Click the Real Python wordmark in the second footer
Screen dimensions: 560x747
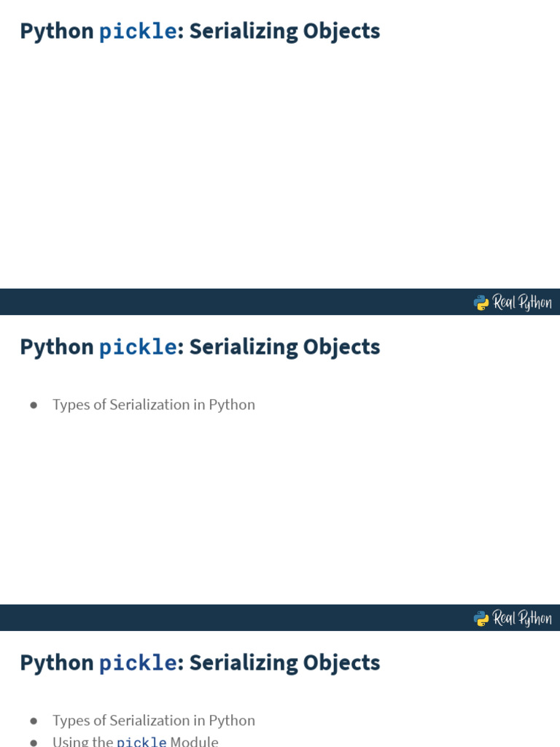tap(522, 619)
